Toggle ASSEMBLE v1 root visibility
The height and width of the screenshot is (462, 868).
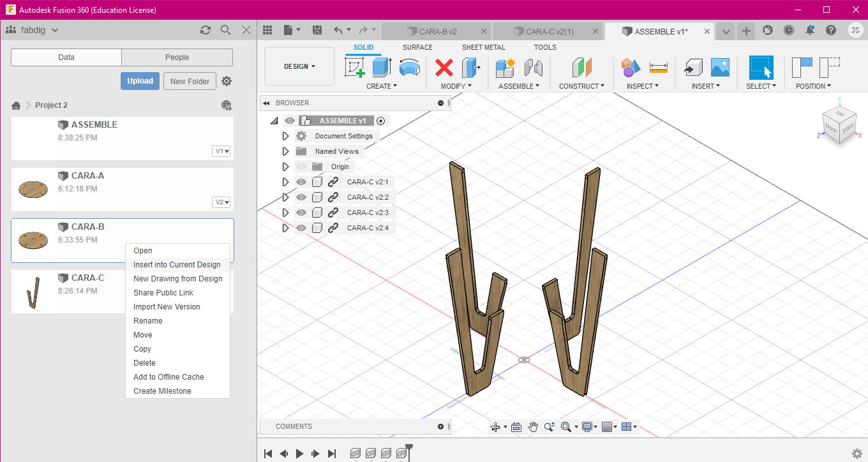tap(290, 121)
